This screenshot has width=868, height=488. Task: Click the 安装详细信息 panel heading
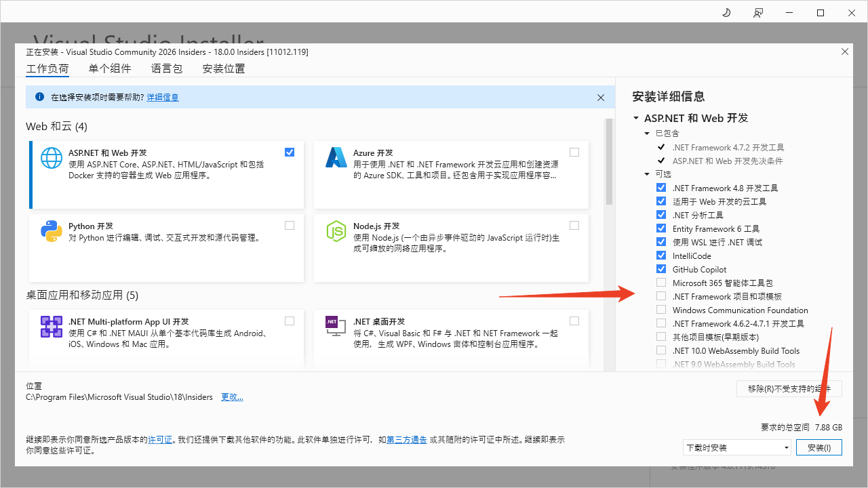tap(668, 96)
